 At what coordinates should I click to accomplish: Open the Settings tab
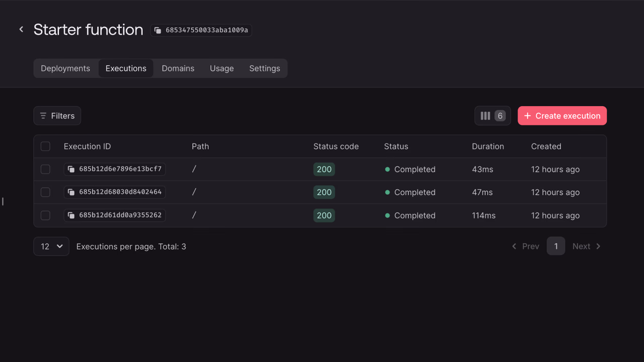(x=265, y=68)
